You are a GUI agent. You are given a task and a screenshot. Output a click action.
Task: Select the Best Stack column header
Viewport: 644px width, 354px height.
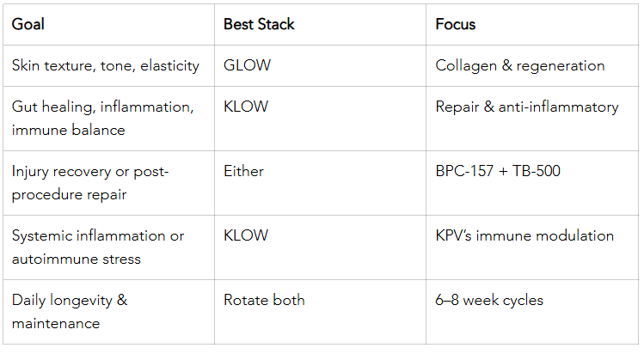259,24
